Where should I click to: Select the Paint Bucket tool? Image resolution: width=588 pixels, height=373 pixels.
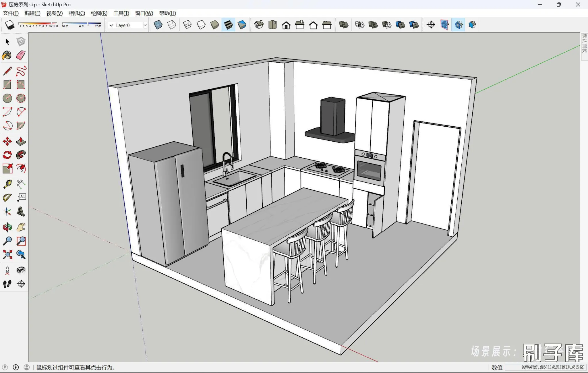coord(7,55)
